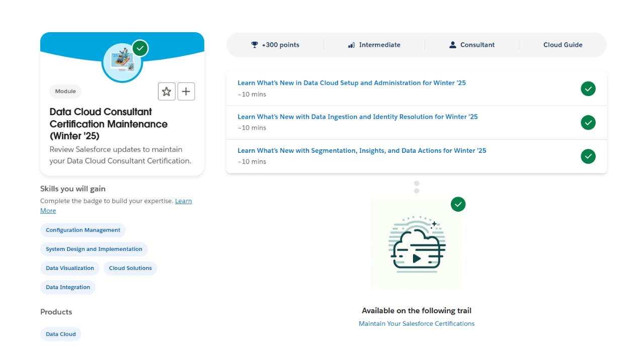This screenshot has height=362, width=644.
Task: Click completed checkmark for Segmentation unit
Action: click(x=588, y=156)
